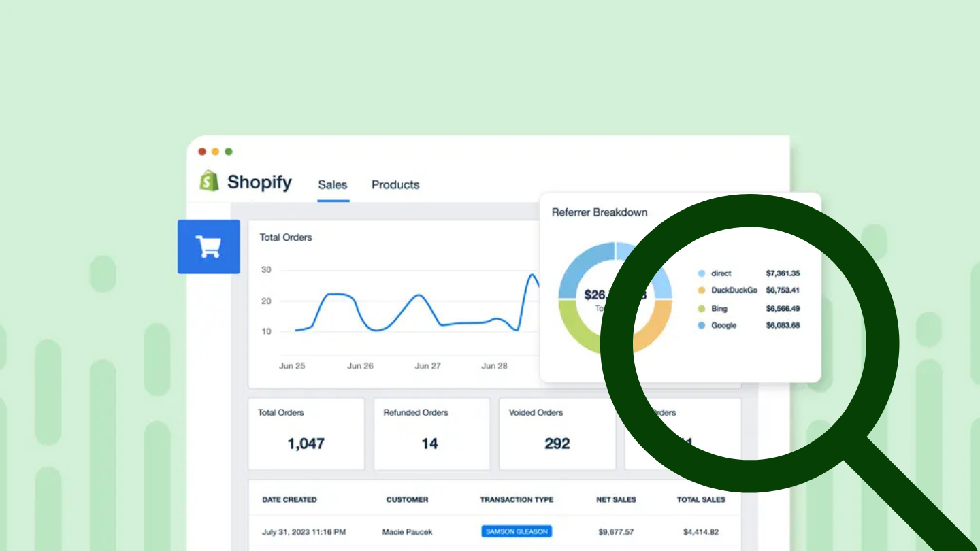This screenshot has height=551, width=980.
Task: Click the green Bing legend dot
Action: pos(700,308)
